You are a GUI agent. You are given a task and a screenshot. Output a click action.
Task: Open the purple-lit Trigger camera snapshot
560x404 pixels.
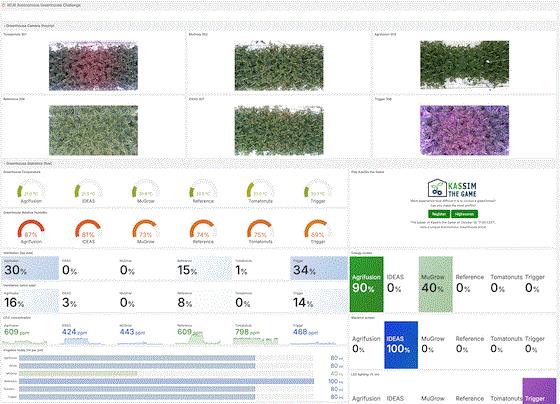(464, 130)
